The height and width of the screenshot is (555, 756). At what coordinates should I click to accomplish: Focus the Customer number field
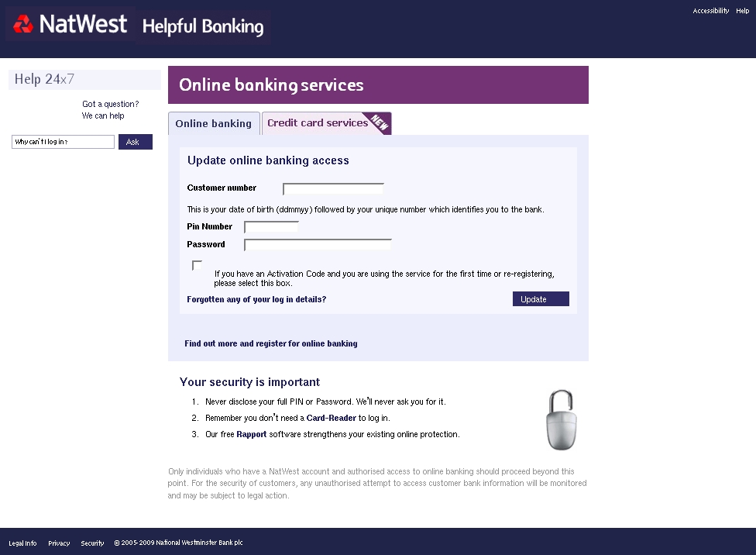coord(333,188)
